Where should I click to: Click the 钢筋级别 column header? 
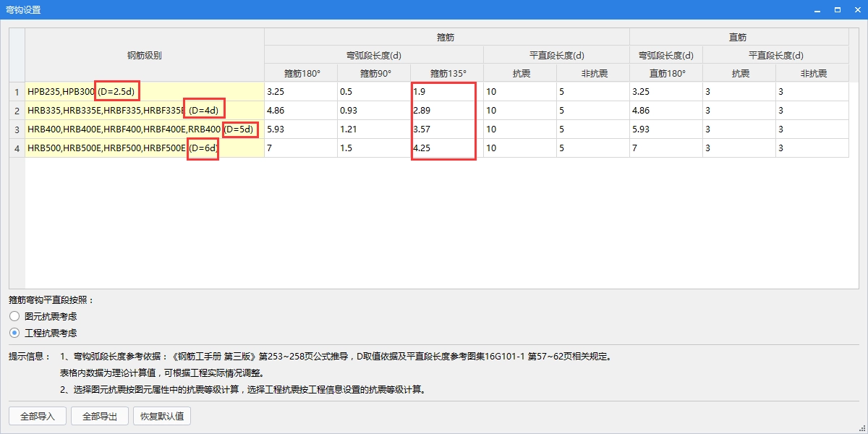145,55
